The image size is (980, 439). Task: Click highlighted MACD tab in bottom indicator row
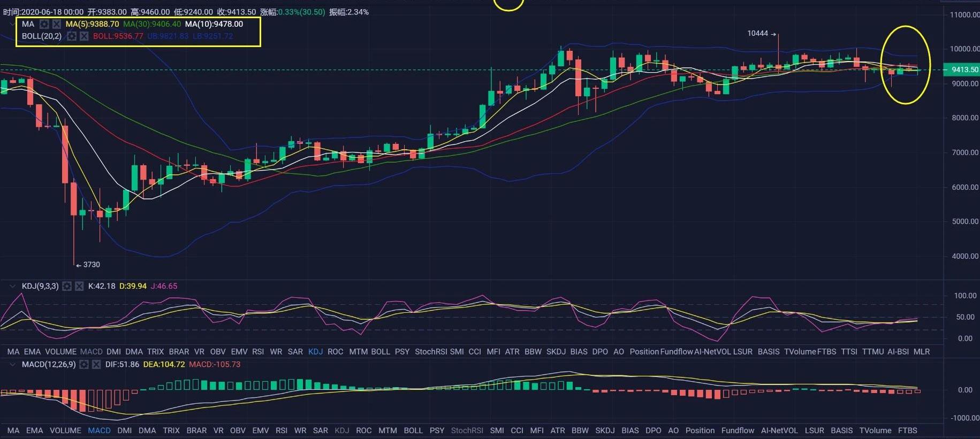(x=99, y=430)
